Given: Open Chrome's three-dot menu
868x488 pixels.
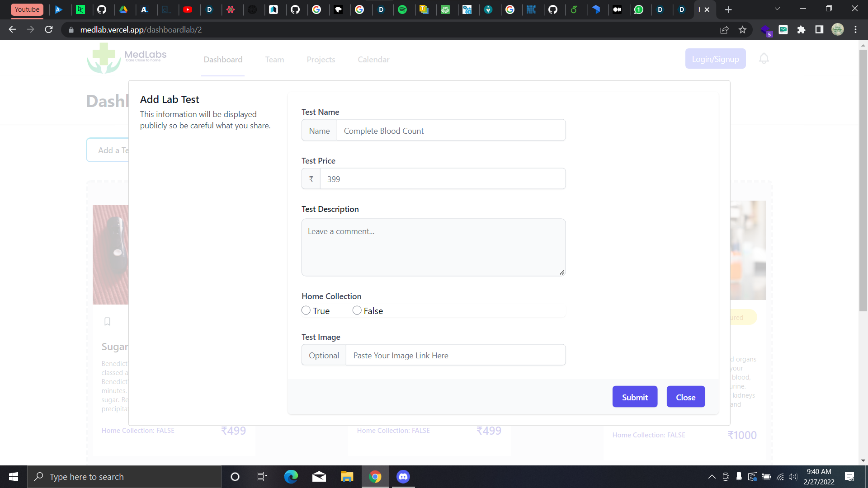Looking at the screenshot, I should pos(855,30).
